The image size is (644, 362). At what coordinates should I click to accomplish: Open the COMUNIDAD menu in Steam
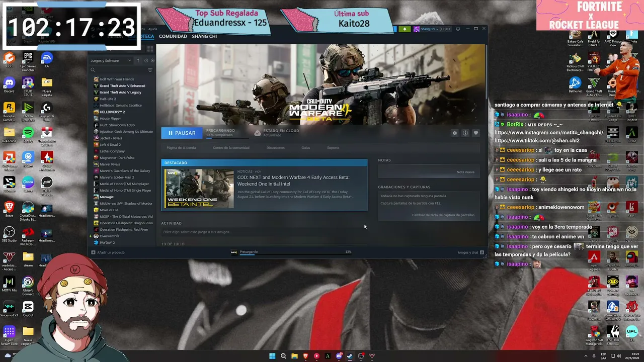pos(173,36)
